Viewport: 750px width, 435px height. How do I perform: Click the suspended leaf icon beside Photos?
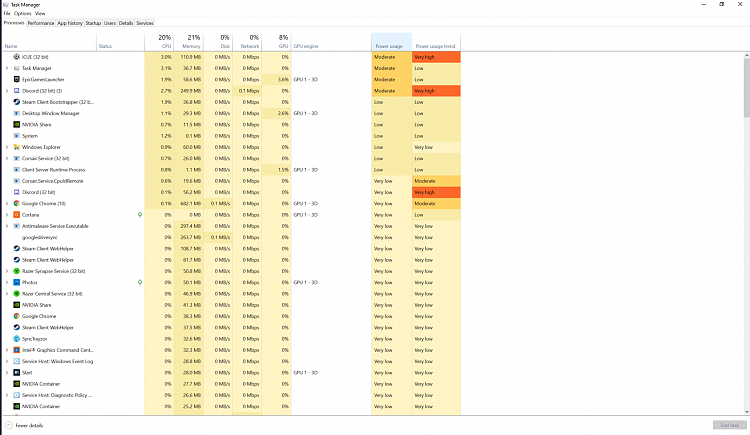(140, 282)
